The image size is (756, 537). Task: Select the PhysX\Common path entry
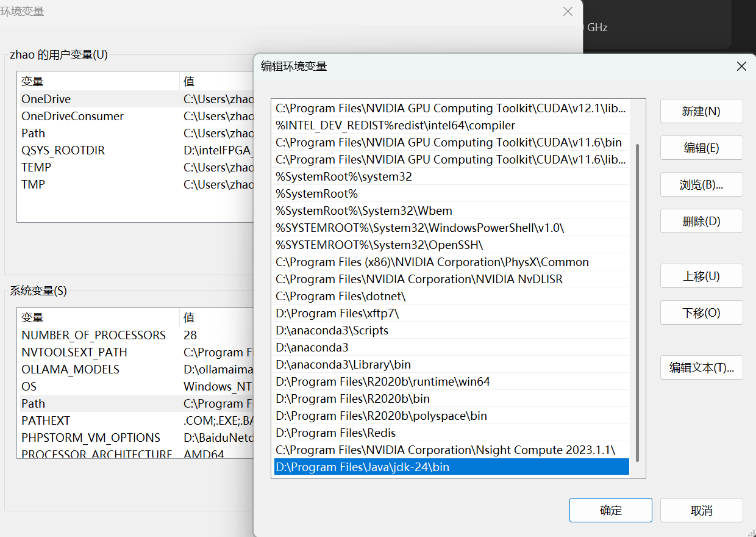pyautogui.click(x=452, y=262)
